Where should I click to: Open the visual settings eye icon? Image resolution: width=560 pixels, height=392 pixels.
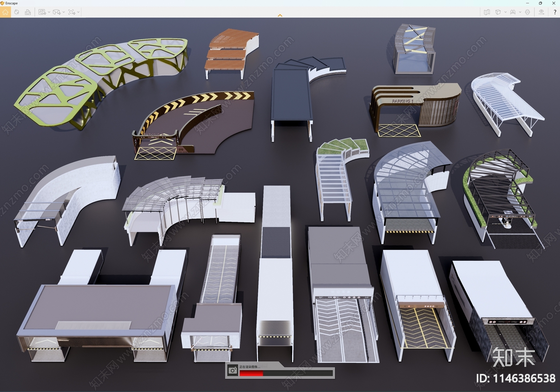(x=541, y=12)
